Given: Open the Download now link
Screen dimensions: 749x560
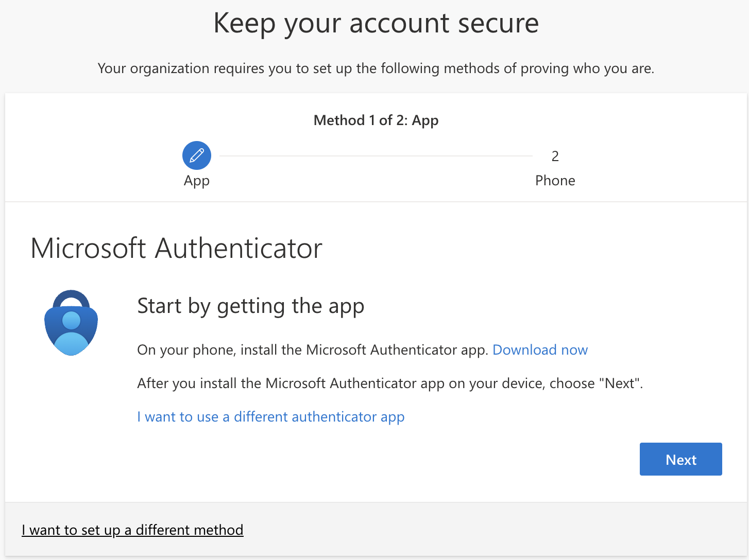Looking at the screenshot, I should coord(540,350).
